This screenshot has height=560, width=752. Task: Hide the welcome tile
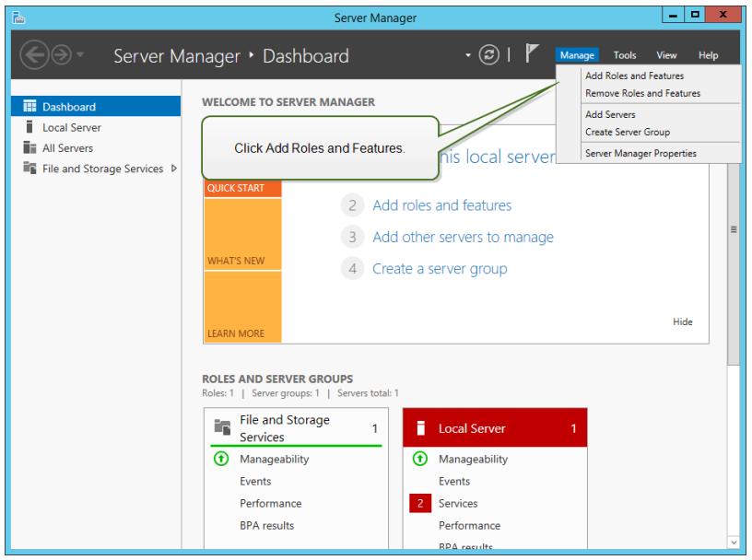[682, 321]
